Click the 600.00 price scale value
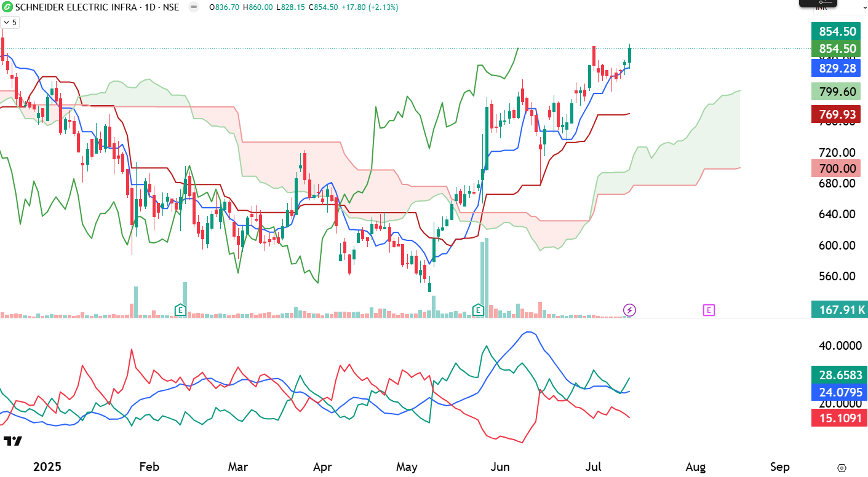Image resolution: width=868 pixels, height=477 pixels. coord(836,245)
